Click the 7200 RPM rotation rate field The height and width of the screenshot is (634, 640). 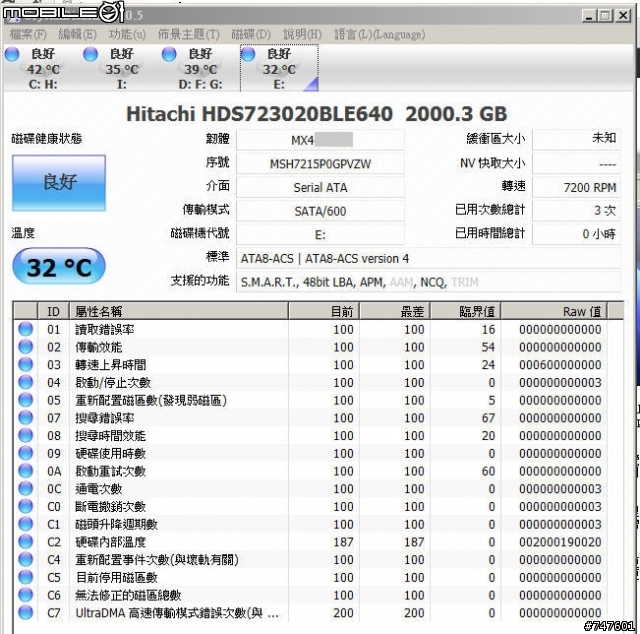pos(577,187)
